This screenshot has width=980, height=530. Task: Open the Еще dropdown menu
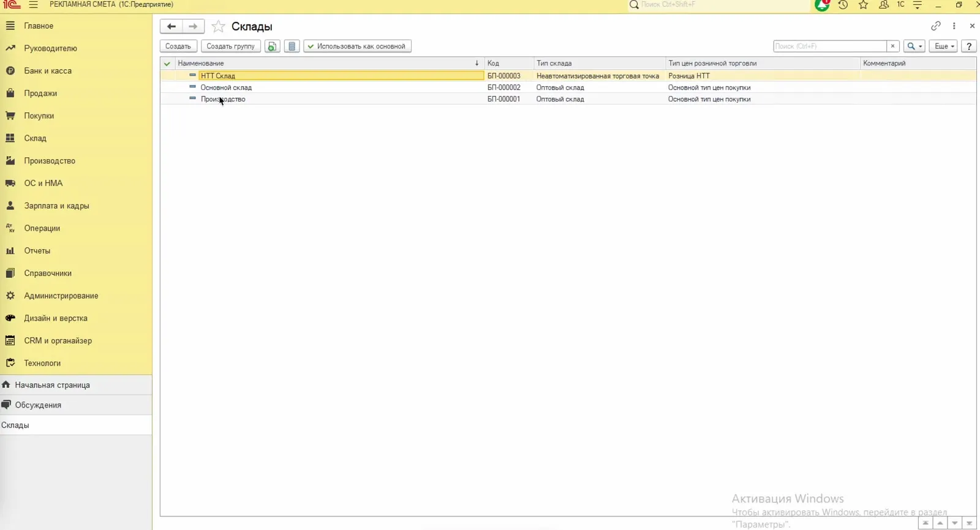pos(943,46)
